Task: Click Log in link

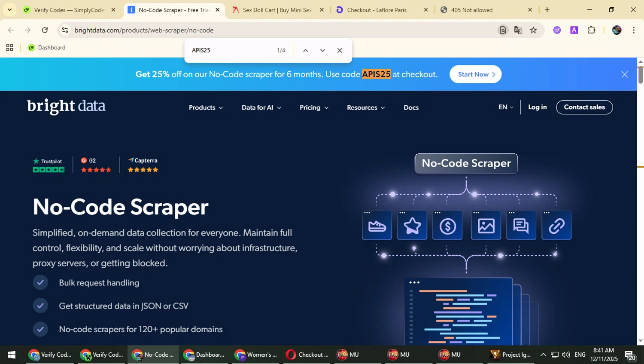Action: point(537,107)
